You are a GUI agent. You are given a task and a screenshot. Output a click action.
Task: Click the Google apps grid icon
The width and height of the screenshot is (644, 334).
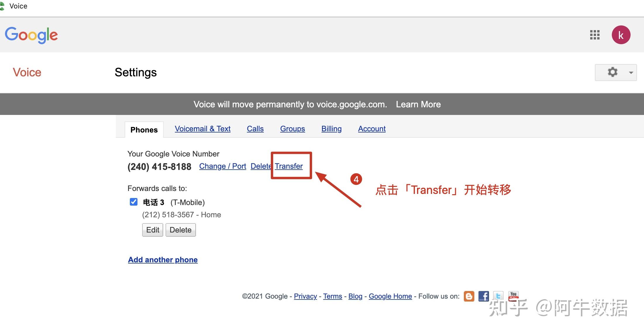pos(595,35)
